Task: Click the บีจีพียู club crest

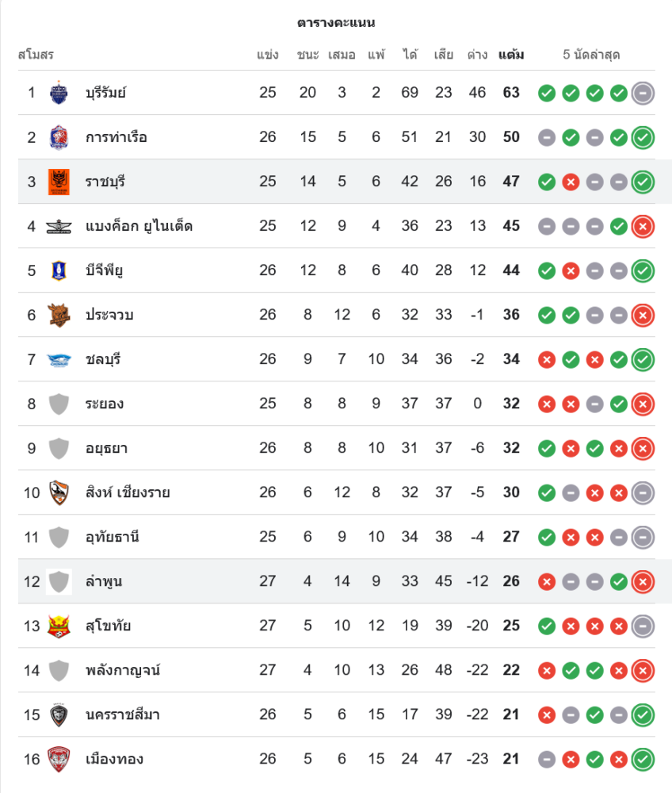Action: [59, 270]
